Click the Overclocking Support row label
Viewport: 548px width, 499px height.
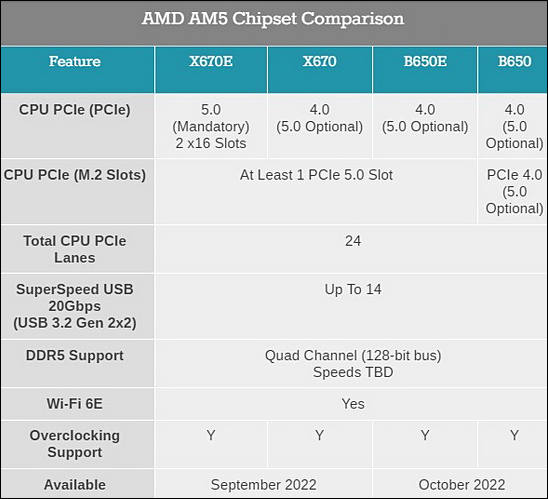[x=74, y=444]
